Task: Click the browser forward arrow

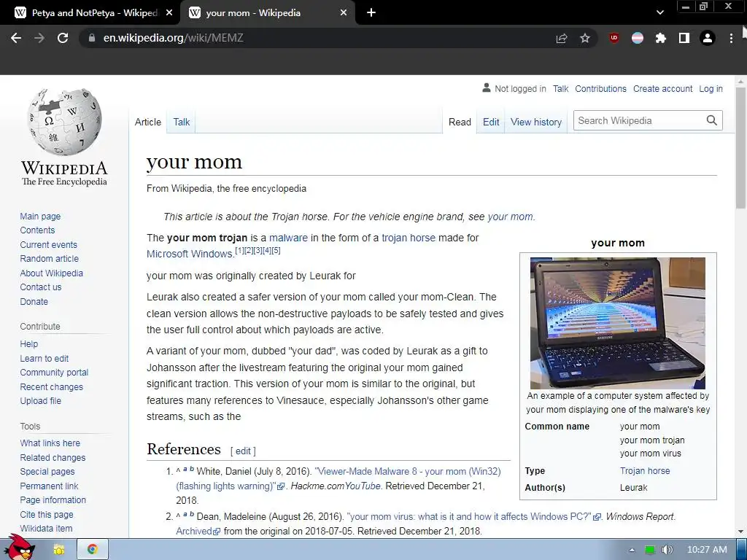Action: [x=39, y=38]
